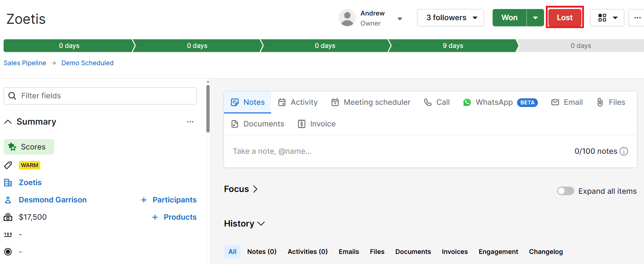Open the Demo Scheduled stage link
The image size is (644, 264).
coord(87,63)
